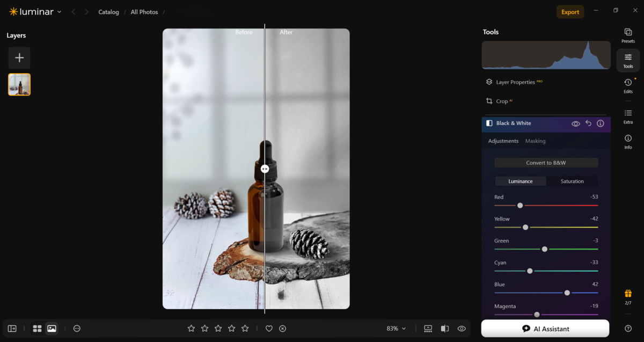Open the AI Assistant
The width and height of the screenshot is (644, 342).
tap(545, 329)
